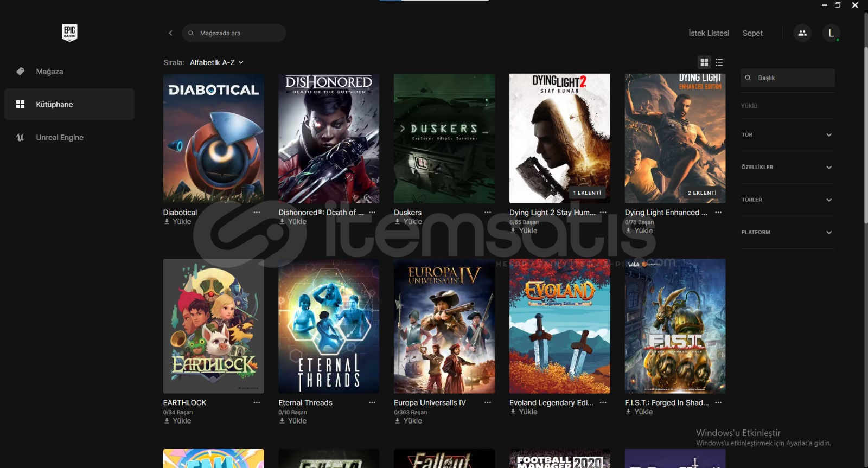Expand the TÜR filter section
Image resolution: width=868 pixels, height=468 pixels.
click(787, 134)
